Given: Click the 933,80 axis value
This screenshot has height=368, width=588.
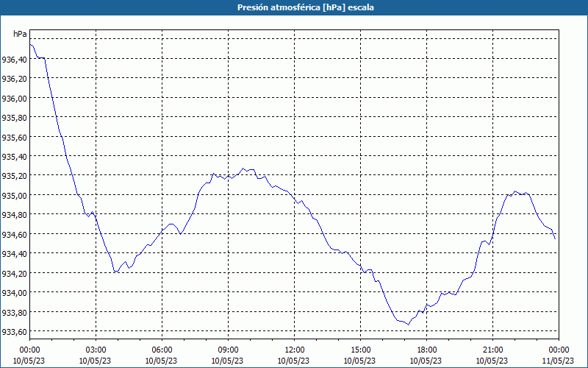Looking at the screenshot, I should (14, 312).
